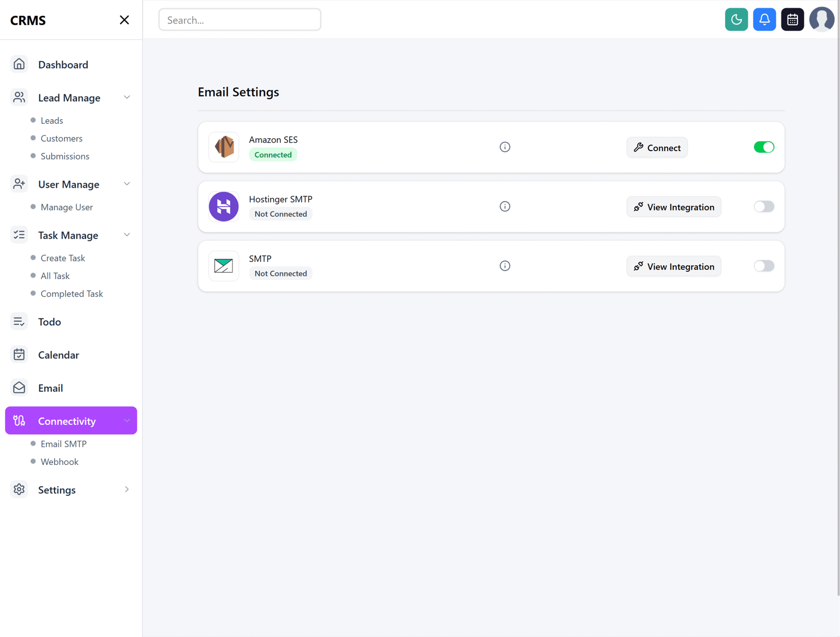
Task: Open the Dashboard from the sidebar
Action: [63, 64]
